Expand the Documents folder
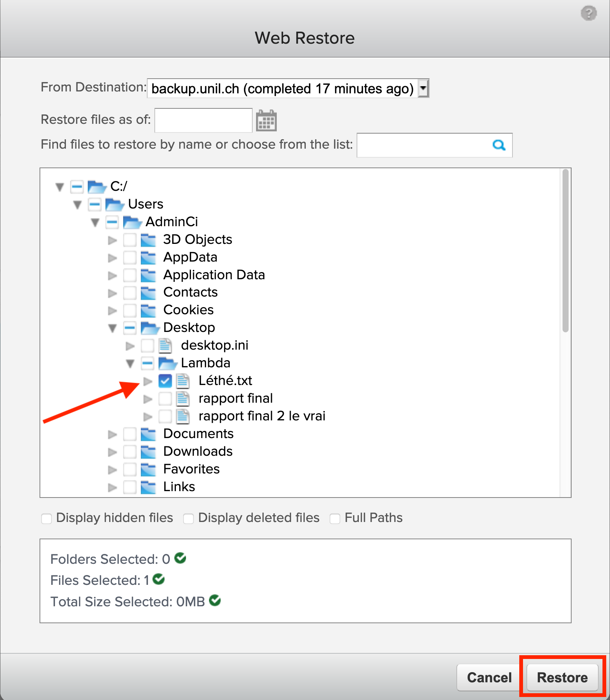This screenshot has width=610, height=700. 112,434
